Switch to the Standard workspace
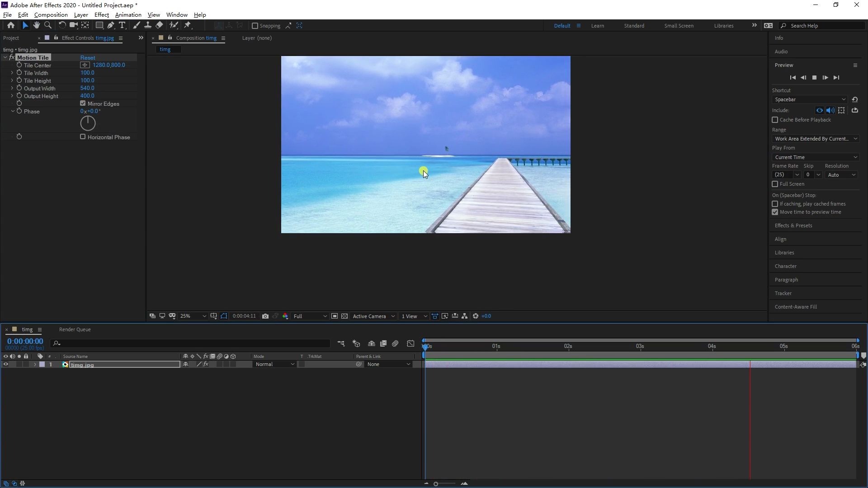This screenshot has height=488, width=868. (x=634, y=26)
